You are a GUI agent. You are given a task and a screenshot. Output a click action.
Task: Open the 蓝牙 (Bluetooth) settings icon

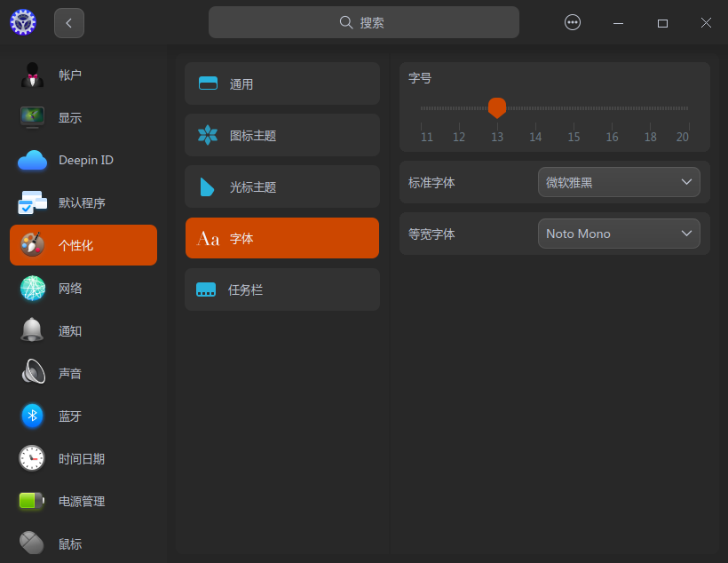click(x=32, y=416)
